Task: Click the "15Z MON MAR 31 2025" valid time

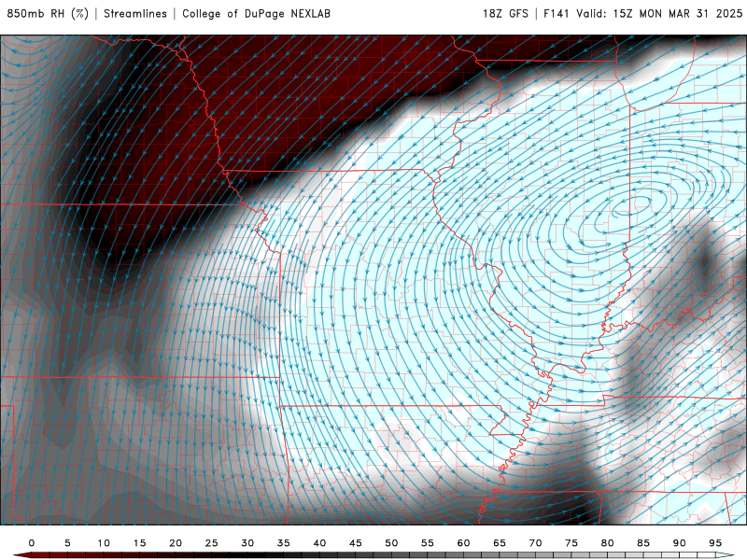Action: 678,13
